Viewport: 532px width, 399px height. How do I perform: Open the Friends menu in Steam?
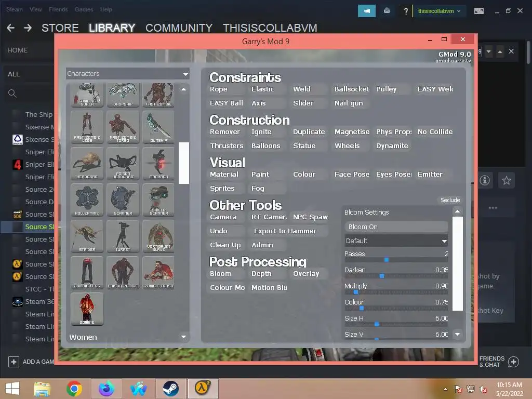click(x=58, y=9)
